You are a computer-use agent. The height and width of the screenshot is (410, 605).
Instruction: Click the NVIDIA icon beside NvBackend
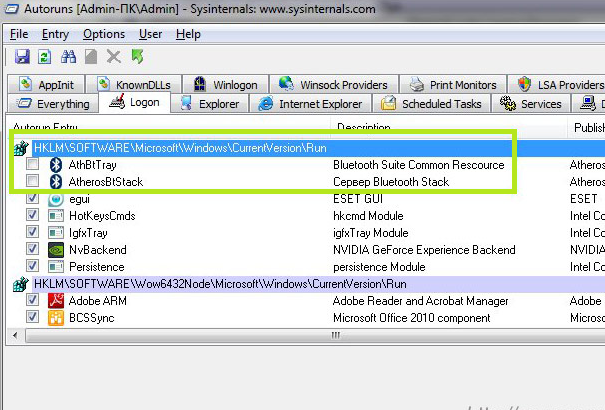point(56,250)
